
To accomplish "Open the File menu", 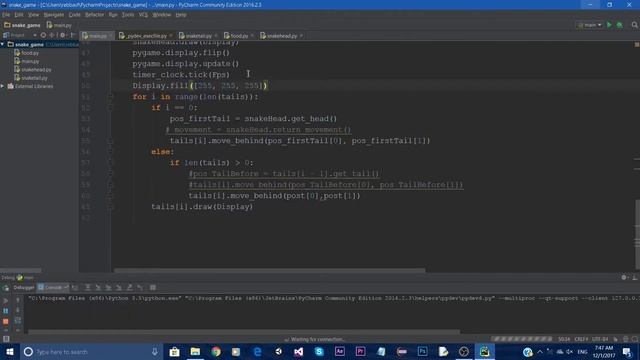I will click(x=6, y=15).
